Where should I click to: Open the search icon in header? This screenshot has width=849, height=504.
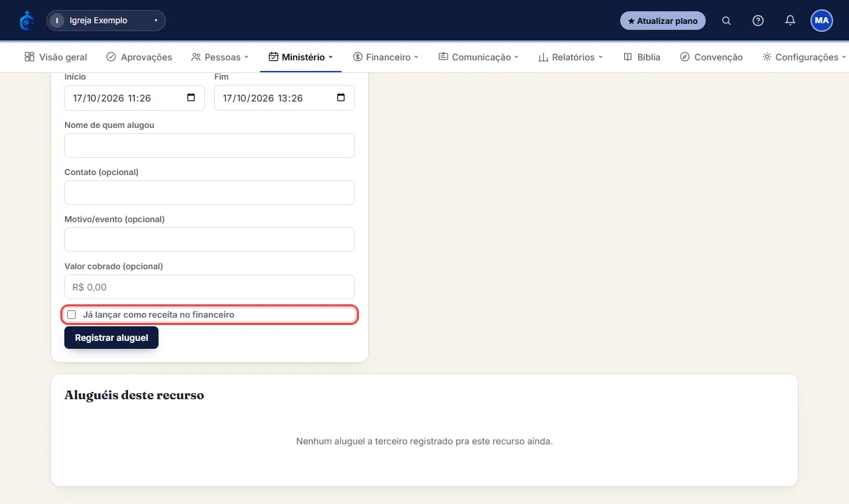point(726,21)
